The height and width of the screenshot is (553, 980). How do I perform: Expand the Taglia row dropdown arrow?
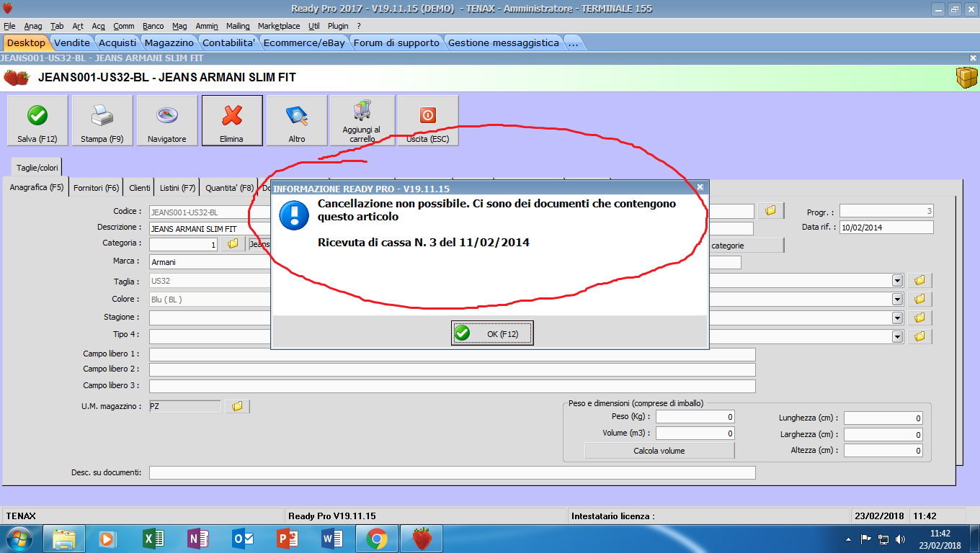coord(897,281)
